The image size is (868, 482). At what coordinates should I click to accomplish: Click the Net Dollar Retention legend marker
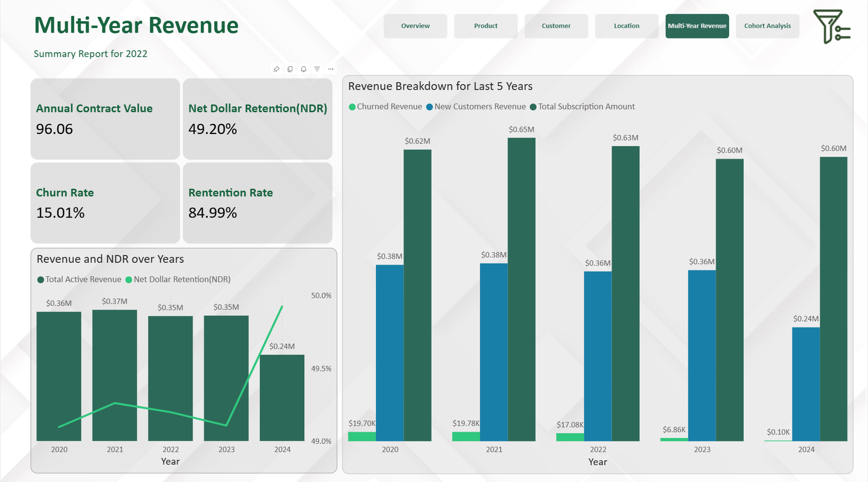(x=129, y=280)
